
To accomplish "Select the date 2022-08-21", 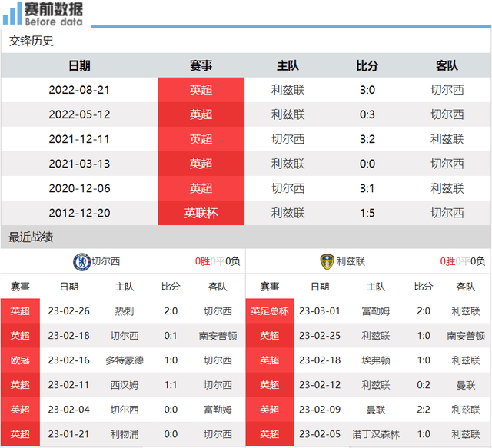I will click(79, 90).
